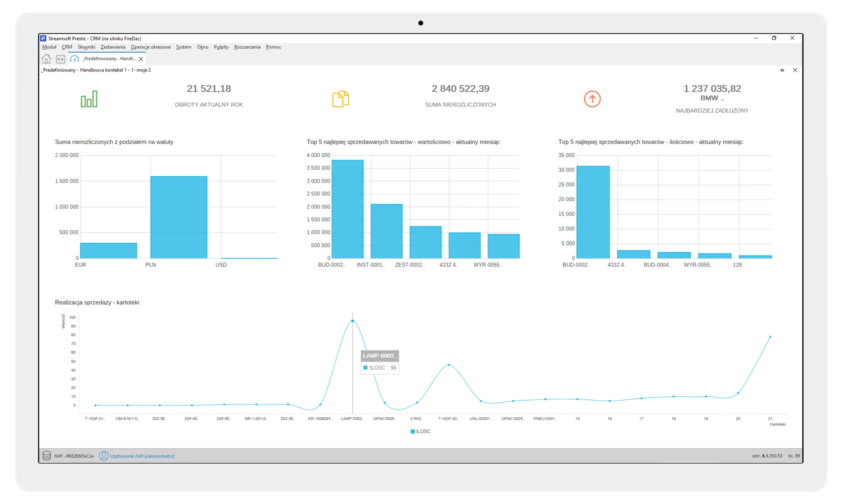Click the side-arrows navigation toolbar icon
This screenshot has width=841, height=504.
60,59
